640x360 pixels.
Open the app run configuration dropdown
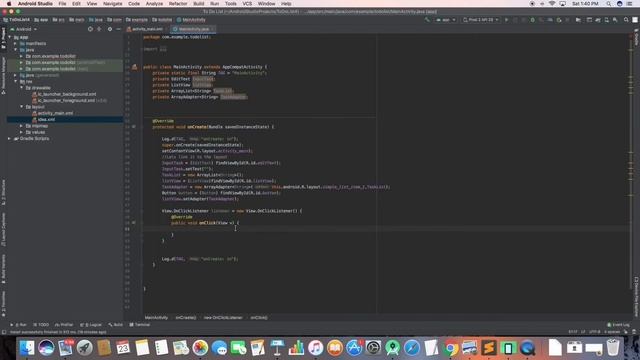[445, 20]
